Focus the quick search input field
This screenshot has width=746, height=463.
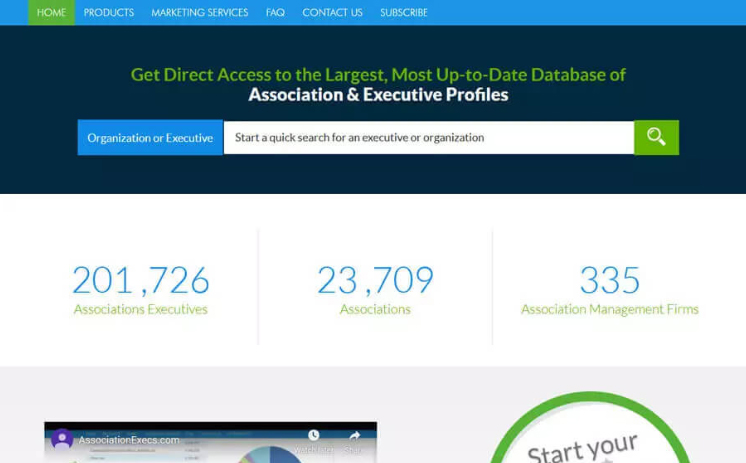429,138
